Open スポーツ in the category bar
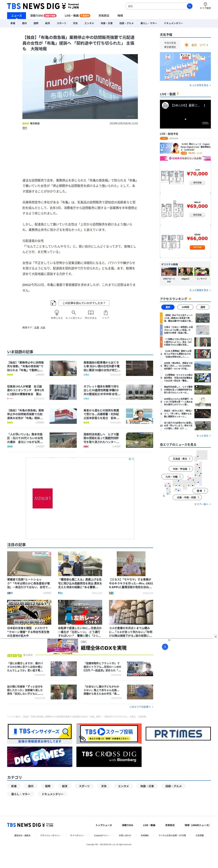This screenshot has width=218, height=868. pyautogui.click(x=61, y=23)
